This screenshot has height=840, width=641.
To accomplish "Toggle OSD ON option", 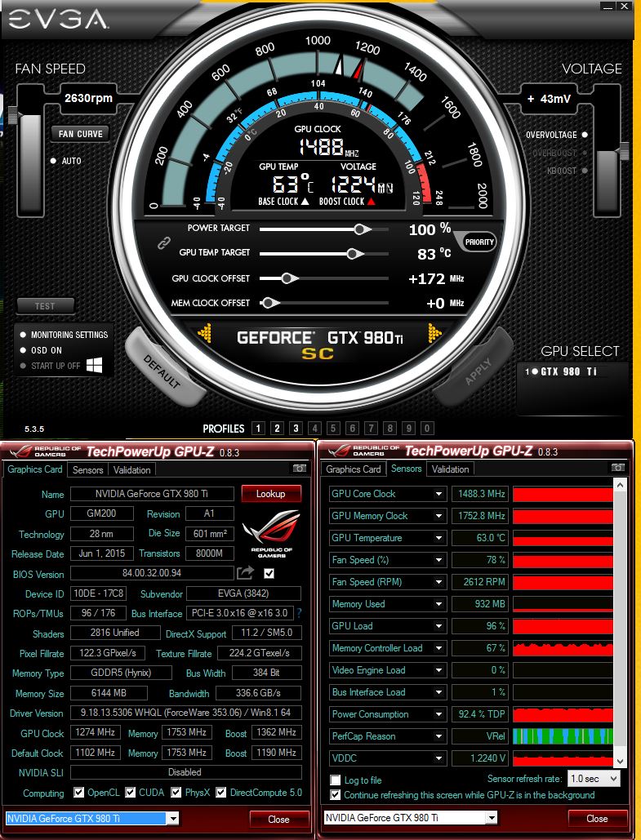I will click(23, 350).
